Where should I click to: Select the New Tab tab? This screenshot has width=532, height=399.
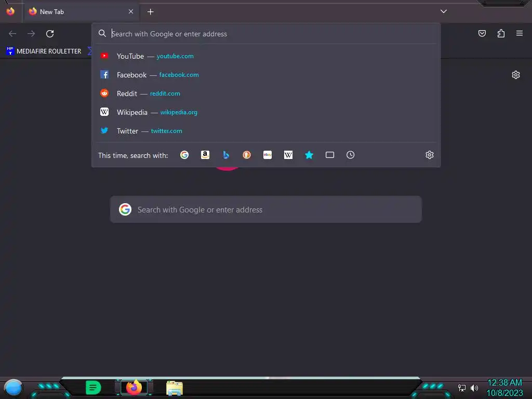tap(81, 11)
